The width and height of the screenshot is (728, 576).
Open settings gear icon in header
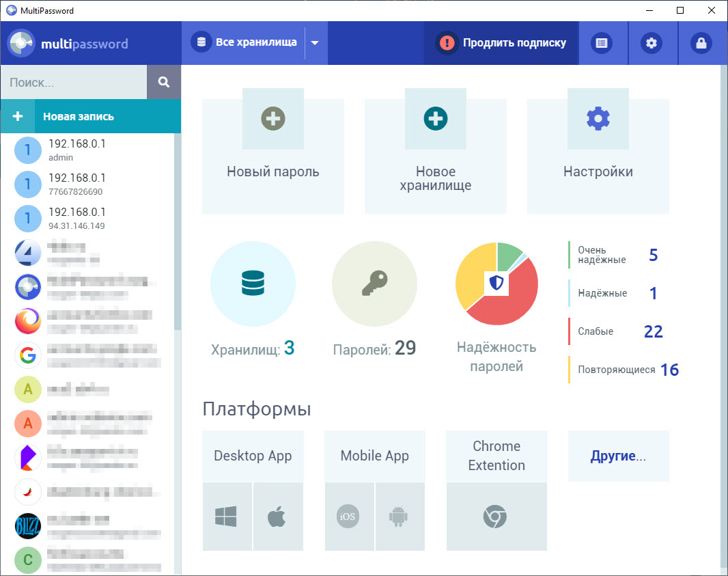652,43
